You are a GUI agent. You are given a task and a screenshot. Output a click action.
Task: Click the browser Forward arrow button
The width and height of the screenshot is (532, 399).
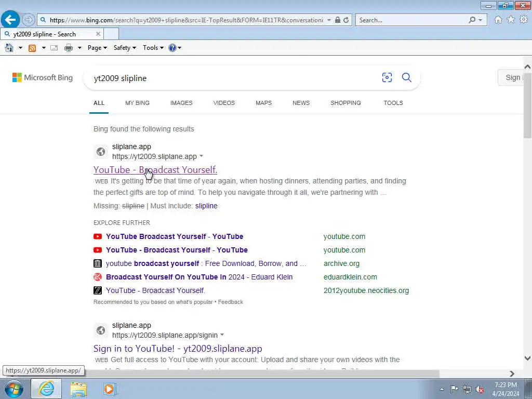(29, 20)
